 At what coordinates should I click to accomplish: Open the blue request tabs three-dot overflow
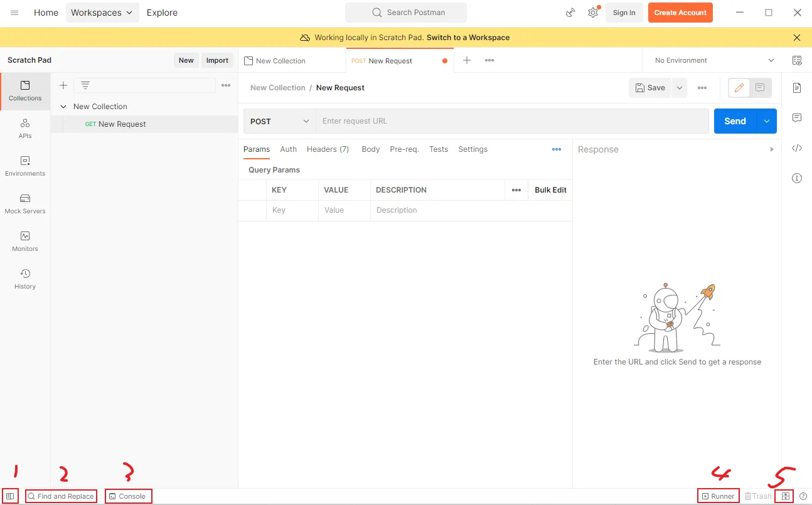[557, 149]
